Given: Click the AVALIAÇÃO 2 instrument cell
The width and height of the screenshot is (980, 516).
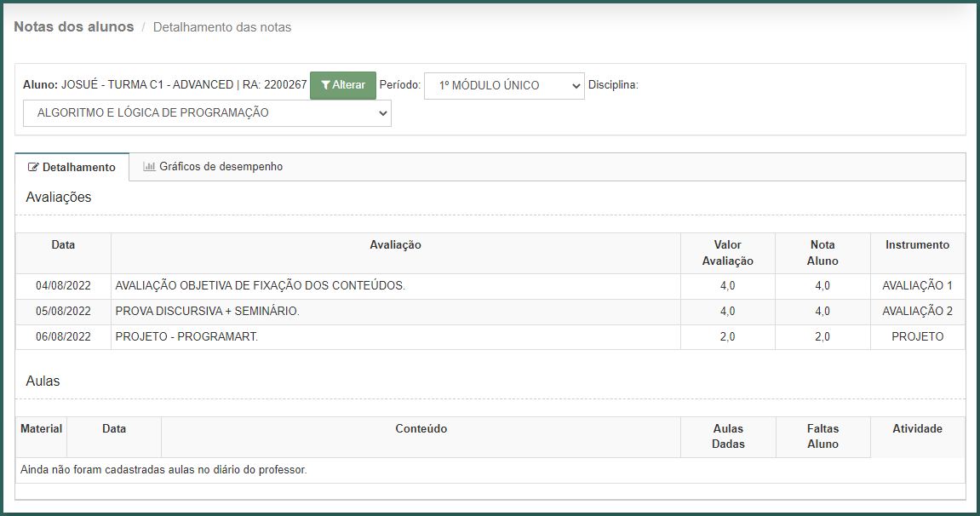Looking at the screenshot, I should click(917, 312).
